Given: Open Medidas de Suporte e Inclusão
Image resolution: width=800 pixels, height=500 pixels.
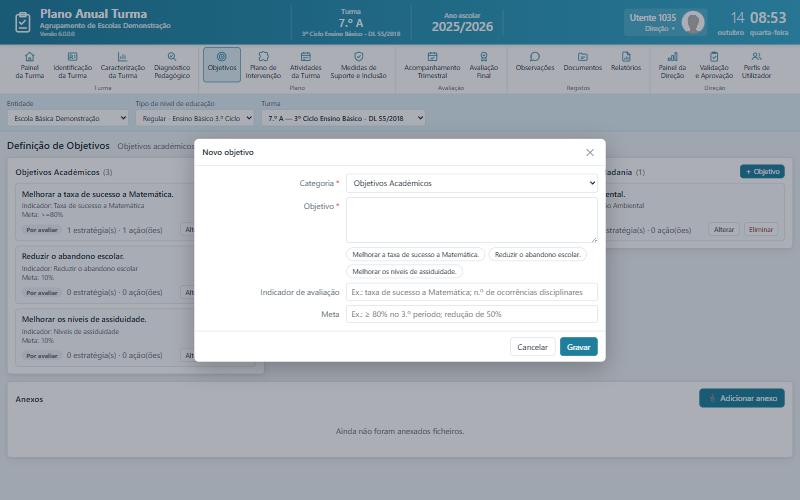Looking at the screenshot, I should coord(359,65).
